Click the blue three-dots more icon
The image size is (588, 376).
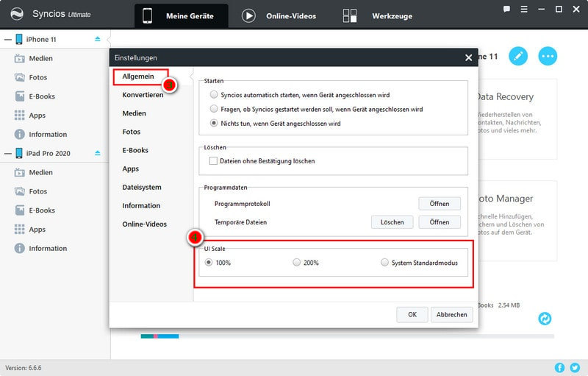pos(548,56)
